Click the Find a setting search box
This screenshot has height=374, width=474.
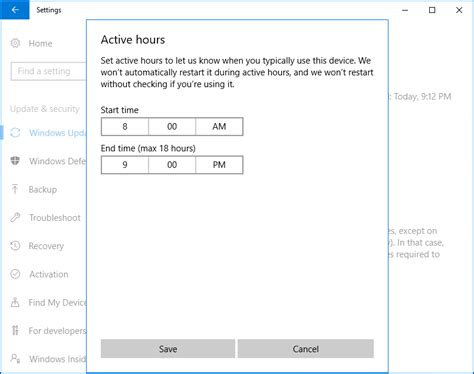tap(49, 71)
